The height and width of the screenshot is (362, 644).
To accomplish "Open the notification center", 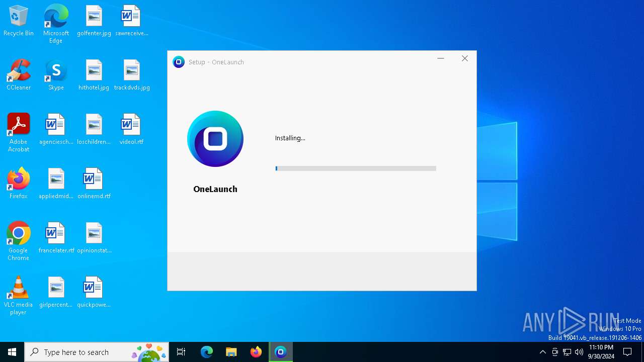I will 627,352.
